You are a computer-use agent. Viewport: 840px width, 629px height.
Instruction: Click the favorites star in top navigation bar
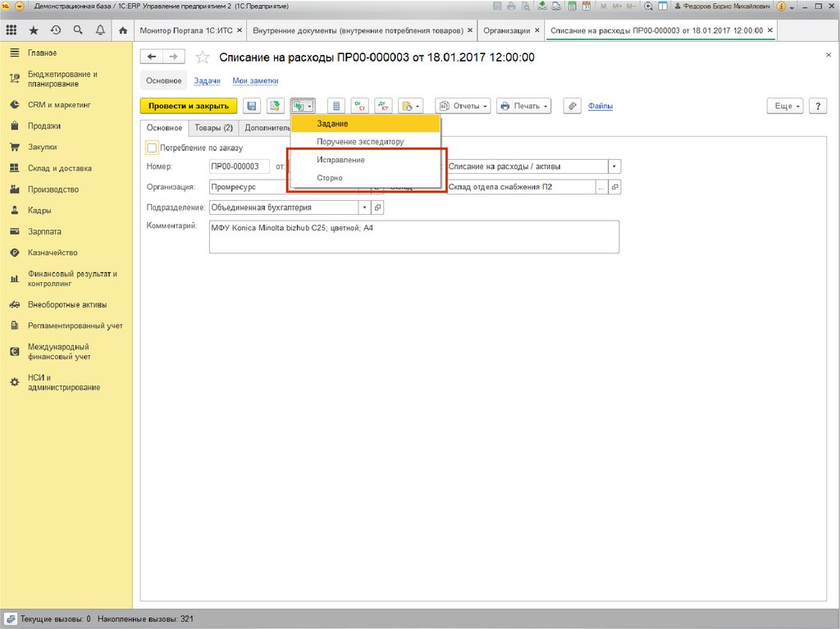click(34, 30)
